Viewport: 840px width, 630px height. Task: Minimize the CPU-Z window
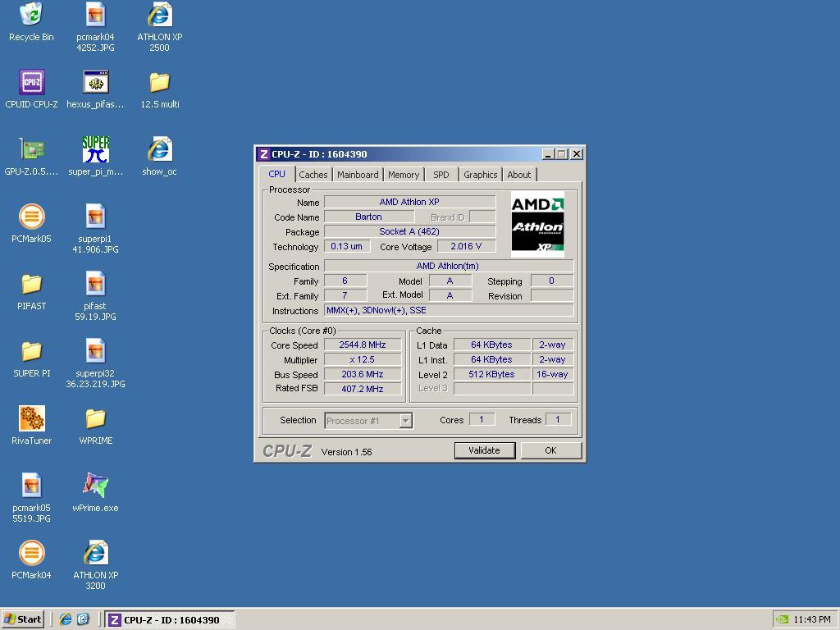(x=548, y=154)
